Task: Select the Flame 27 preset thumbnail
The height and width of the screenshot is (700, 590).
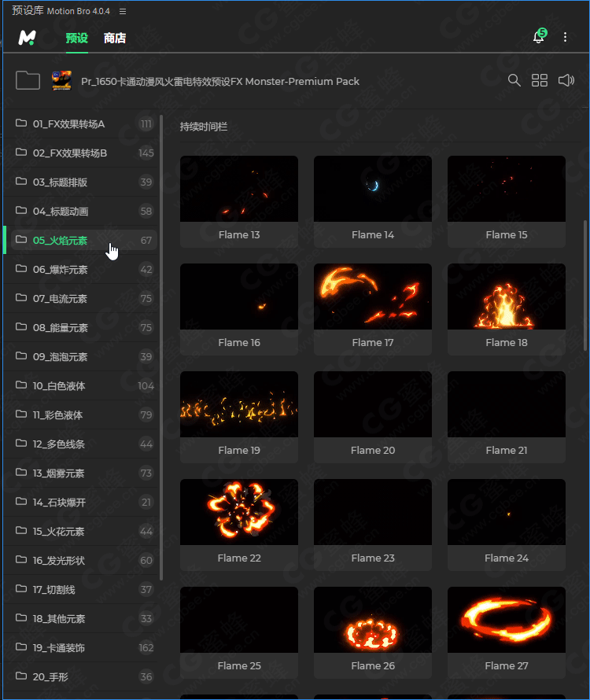Action: tap(507, 620)
